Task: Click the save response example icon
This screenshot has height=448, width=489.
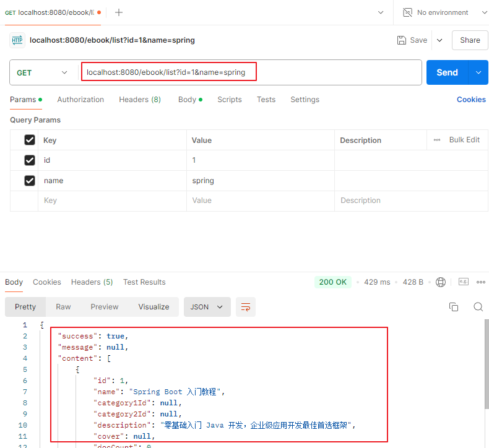Action: coord(464,282)
